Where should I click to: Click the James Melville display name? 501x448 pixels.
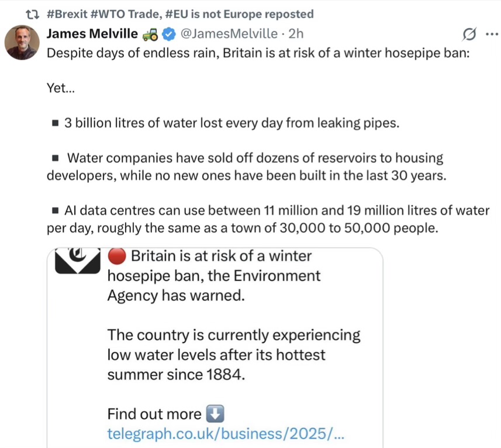pos(92,34)
